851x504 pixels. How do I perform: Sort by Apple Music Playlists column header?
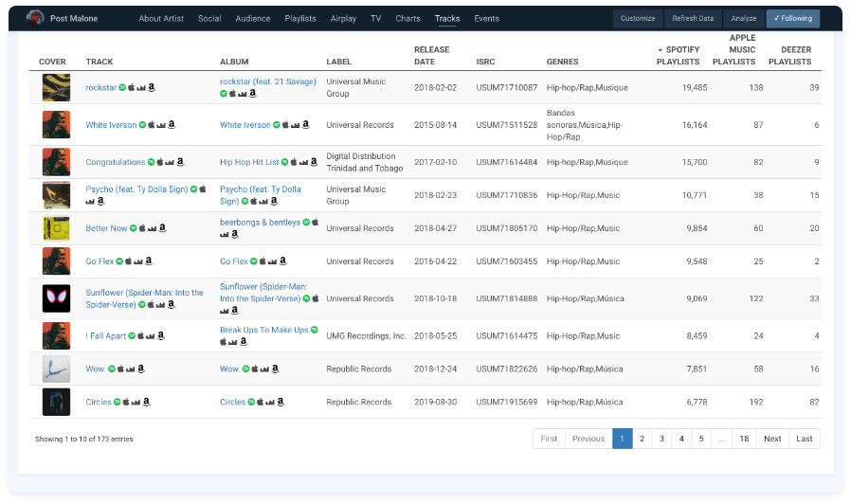pos(733,49)
